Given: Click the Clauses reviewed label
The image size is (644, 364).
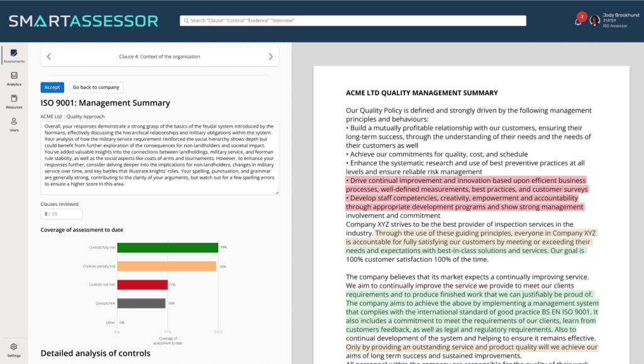Looking at the screenshot, I should tap(60, 204).
